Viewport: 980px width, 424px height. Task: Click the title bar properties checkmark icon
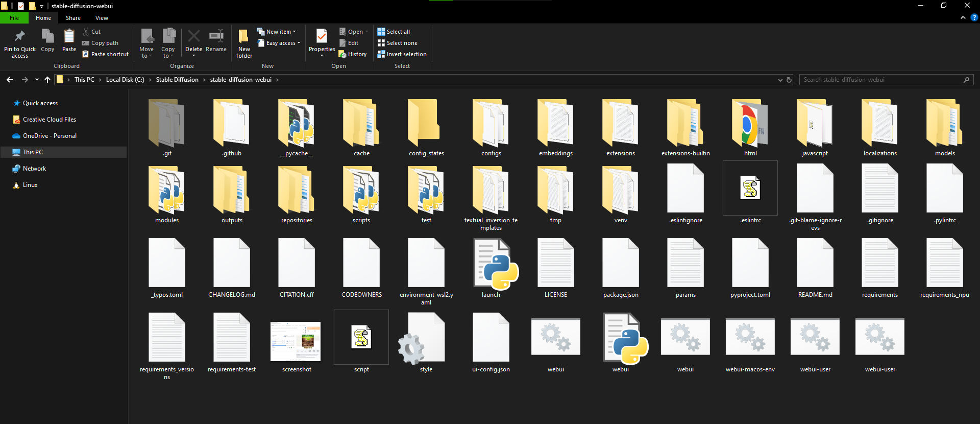tap(21, 6)
